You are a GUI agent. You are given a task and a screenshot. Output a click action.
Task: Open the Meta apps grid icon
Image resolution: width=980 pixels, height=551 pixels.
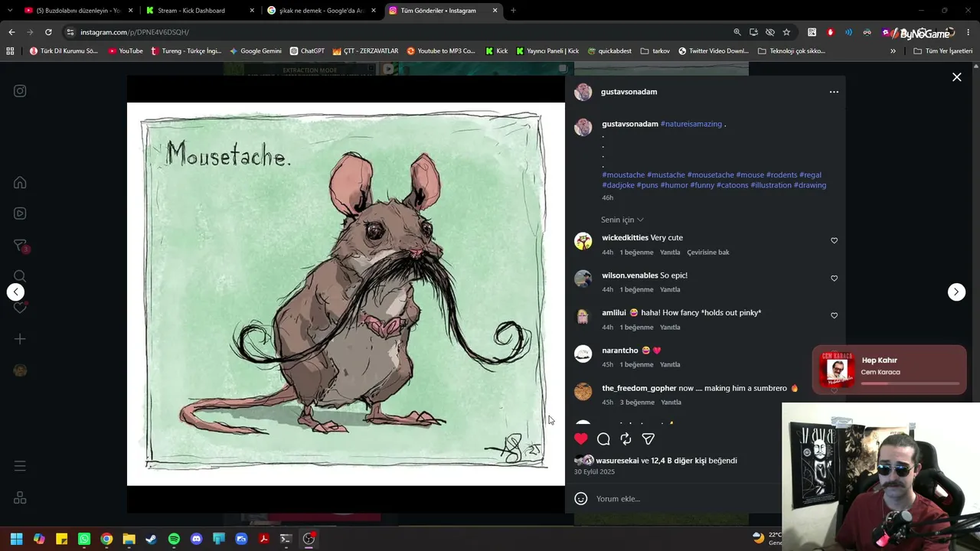pos(20,497)
